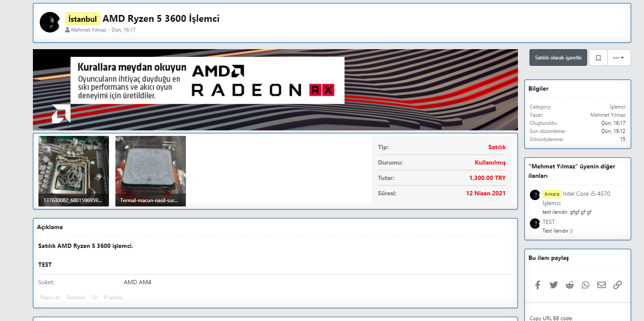Click the Ankara location tag
Screen dimensions: 644x321
pos(552,194)
